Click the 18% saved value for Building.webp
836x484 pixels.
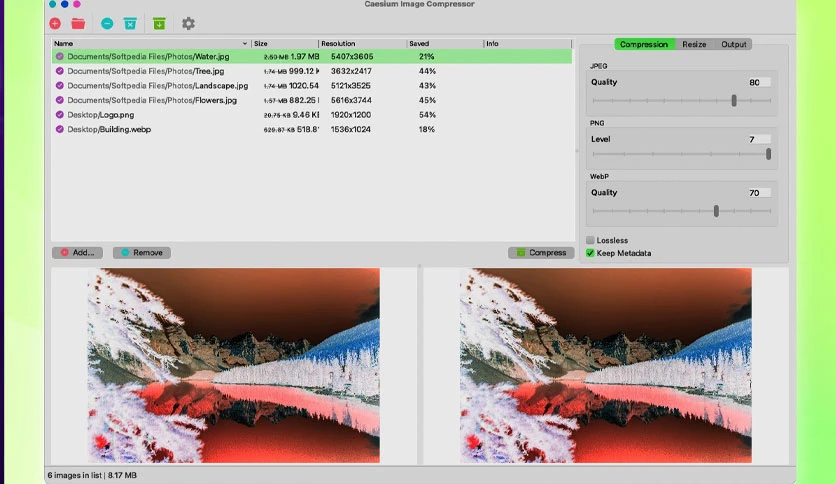pyautogui.click(x=427, y=129)
